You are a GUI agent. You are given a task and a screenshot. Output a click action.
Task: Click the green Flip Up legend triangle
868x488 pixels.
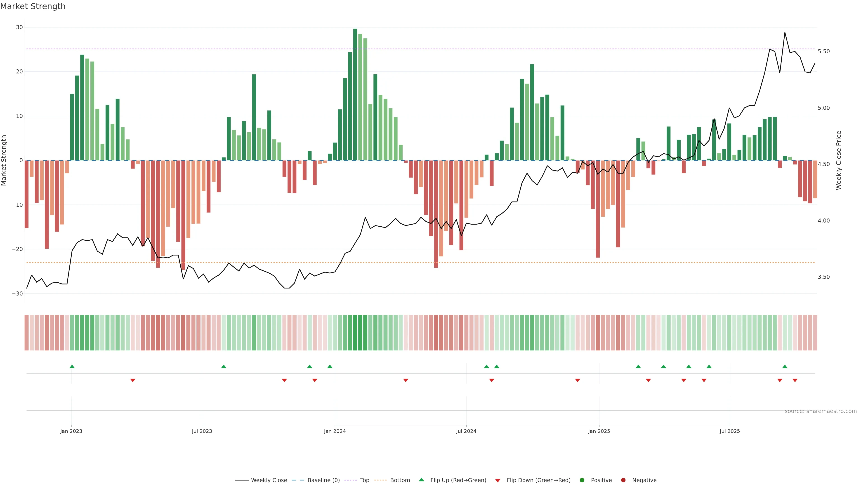point(421,480)
